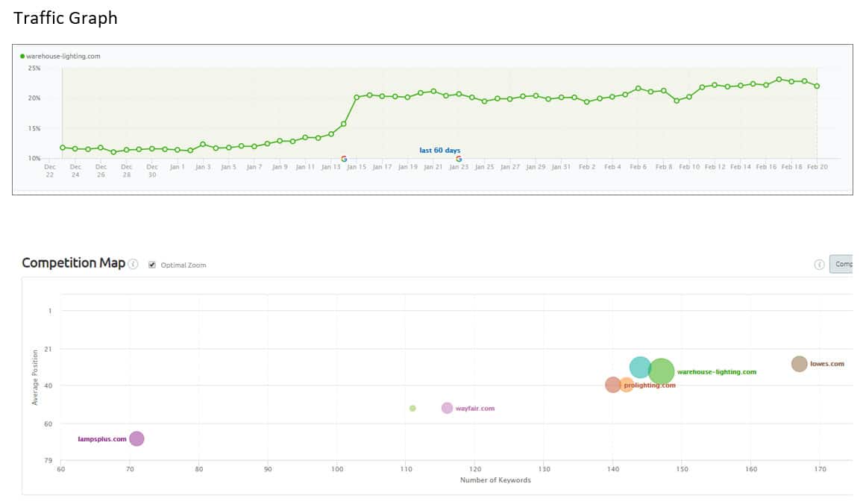Click the 'Competition Map' heading
Viewport: 866px width, 504px height.
[x=73, y=262]
